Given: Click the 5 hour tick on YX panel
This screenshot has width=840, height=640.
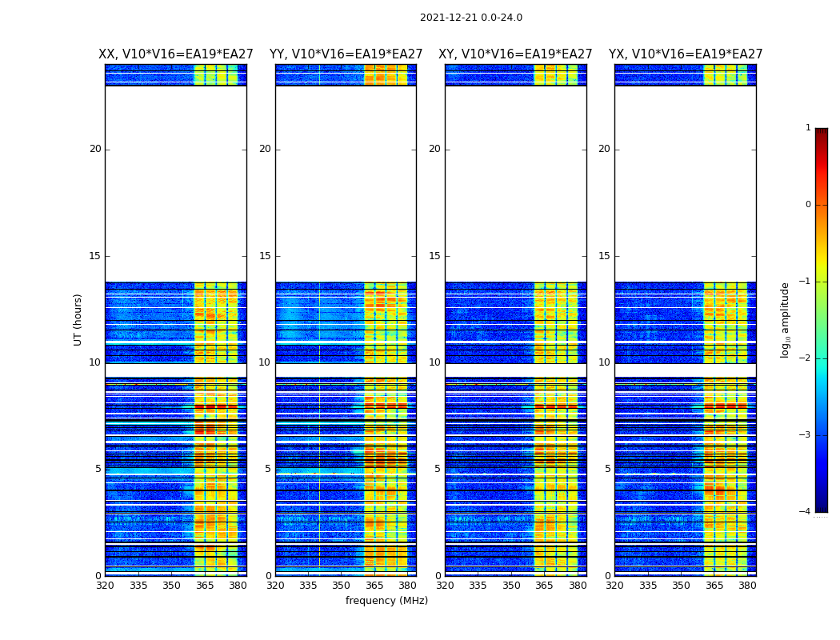Looking at the screenshot, I should (x=607, y=469).
